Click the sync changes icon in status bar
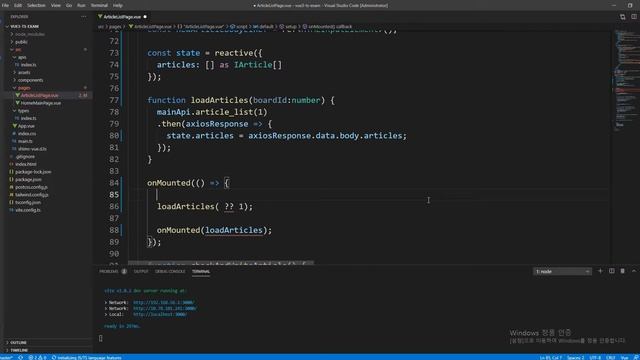Image resolution: width=640 pixels, height=360 pixels. coord(20,358)
